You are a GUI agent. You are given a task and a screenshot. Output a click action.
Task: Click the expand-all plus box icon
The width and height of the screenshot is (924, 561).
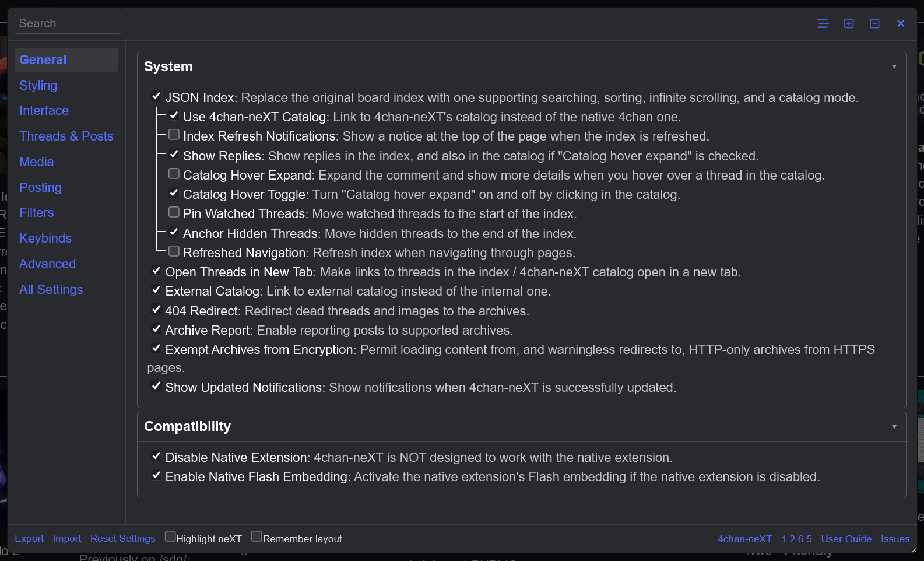click(849, 23)
